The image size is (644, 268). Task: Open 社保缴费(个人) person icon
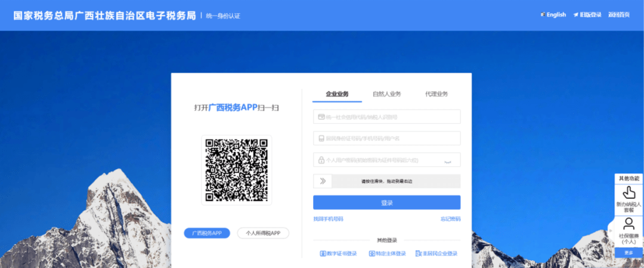[628, 224]
